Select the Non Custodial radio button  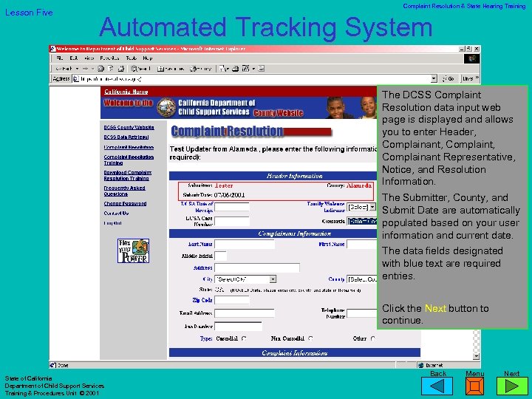(x=310, y=338)
